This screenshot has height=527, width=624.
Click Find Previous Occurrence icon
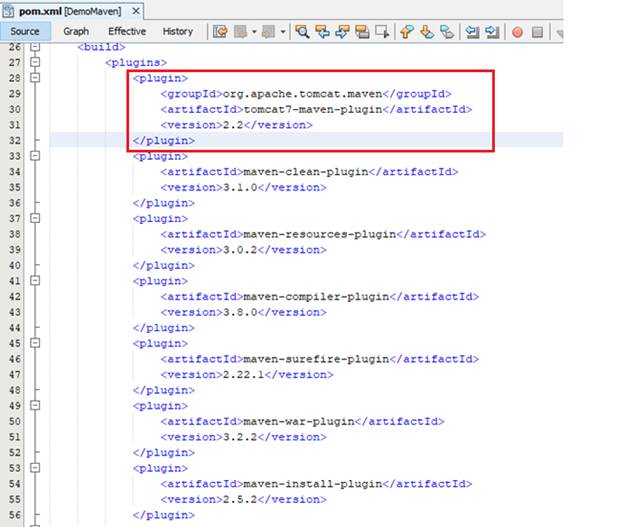click(x=322, y=31)
